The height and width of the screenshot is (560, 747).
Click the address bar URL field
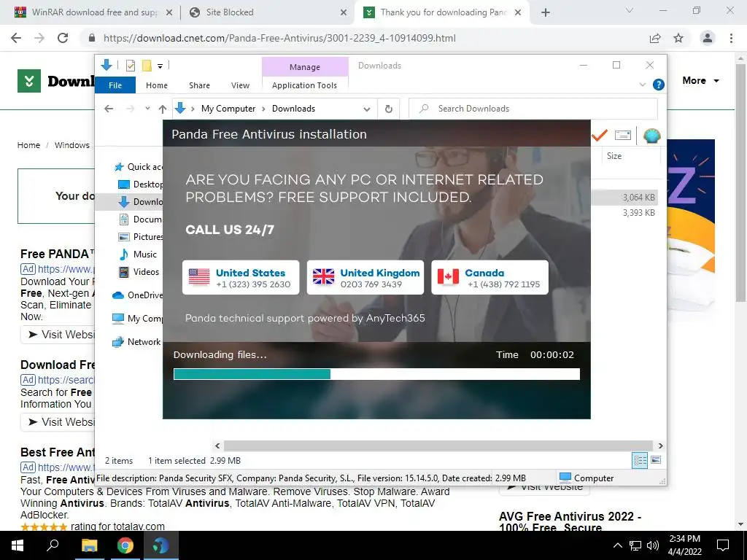(279, 38)
